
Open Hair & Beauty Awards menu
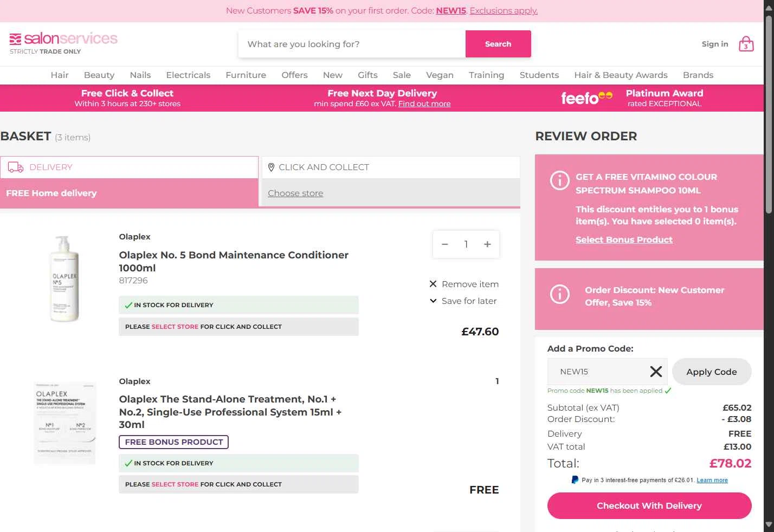point(621,75)
